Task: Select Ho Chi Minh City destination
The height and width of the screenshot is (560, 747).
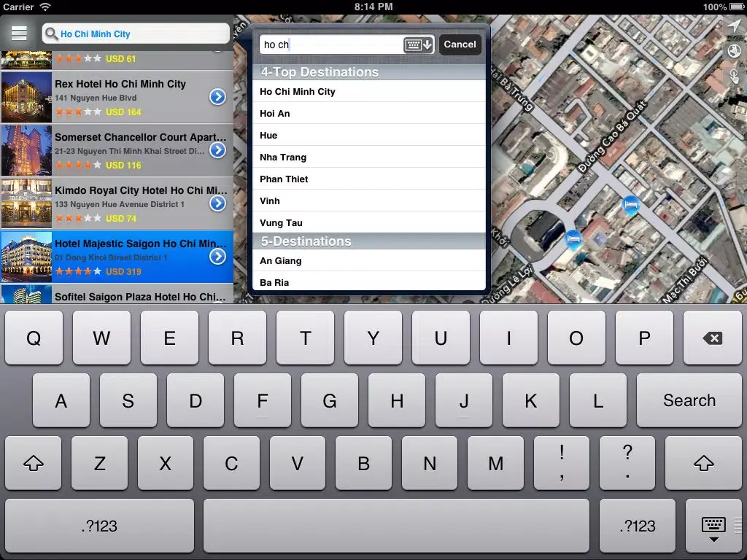Action: (368, 91)
